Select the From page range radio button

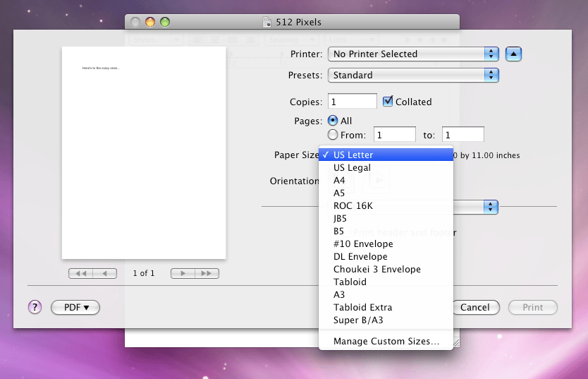point(333,134)
